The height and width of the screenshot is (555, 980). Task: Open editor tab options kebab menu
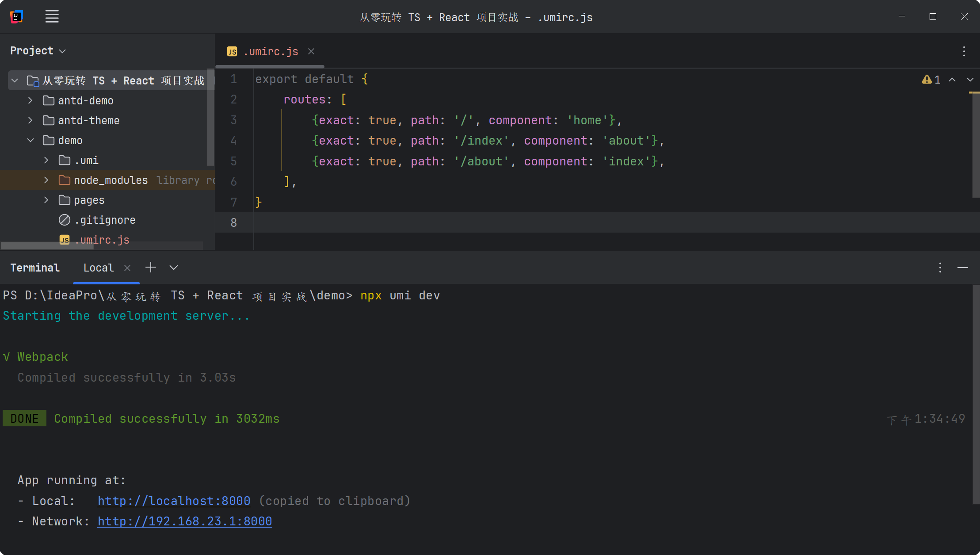coord(964,51)
